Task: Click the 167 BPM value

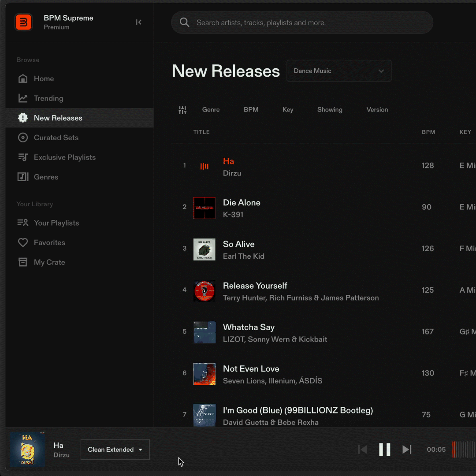Action: coord(428,331)
